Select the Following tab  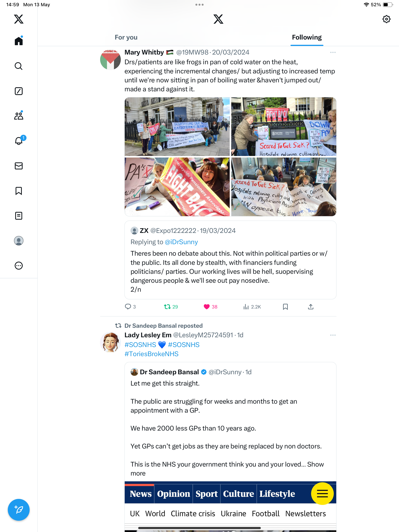click(307, 37)
